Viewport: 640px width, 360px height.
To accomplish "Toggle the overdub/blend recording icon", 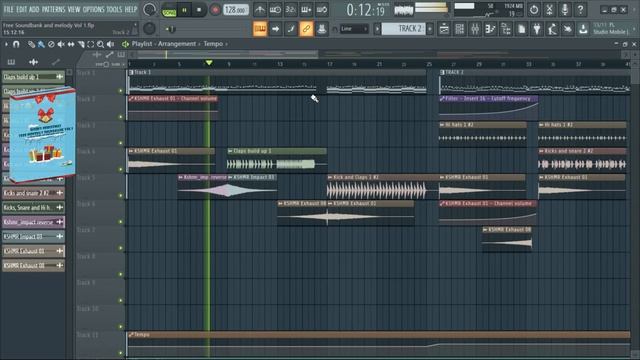I will coord(306,10).
